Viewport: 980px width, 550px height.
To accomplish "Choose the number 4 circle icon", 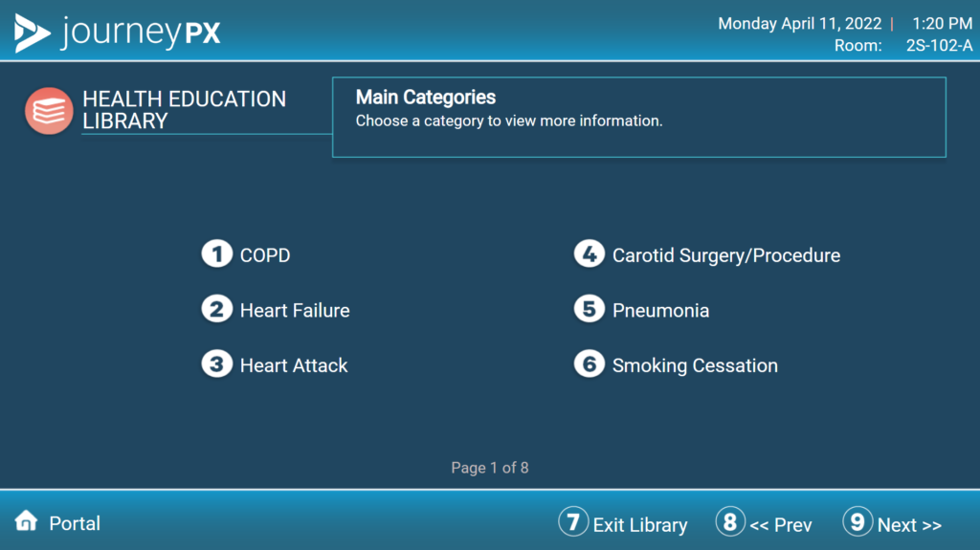I will [x=589, y=253].
